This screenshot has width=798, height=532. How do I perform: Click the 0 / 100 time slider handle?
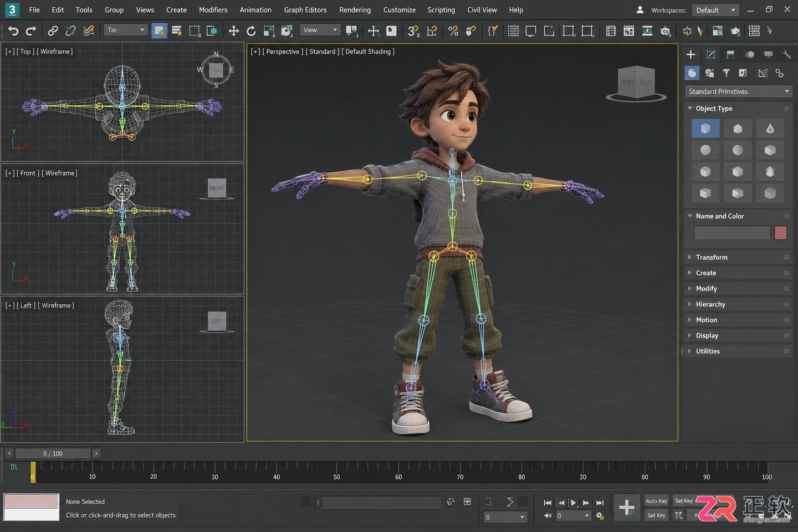[x=53, y=453]
